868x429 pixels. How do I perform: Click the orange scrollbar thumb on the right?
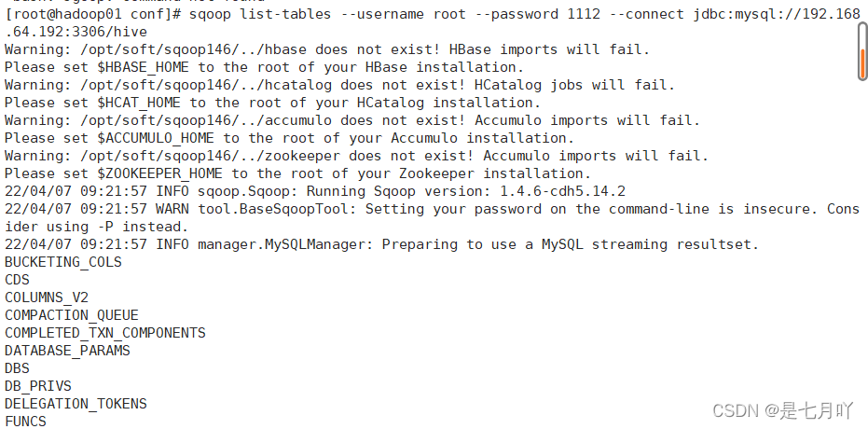pyautogui.click(x=862, y=62)
